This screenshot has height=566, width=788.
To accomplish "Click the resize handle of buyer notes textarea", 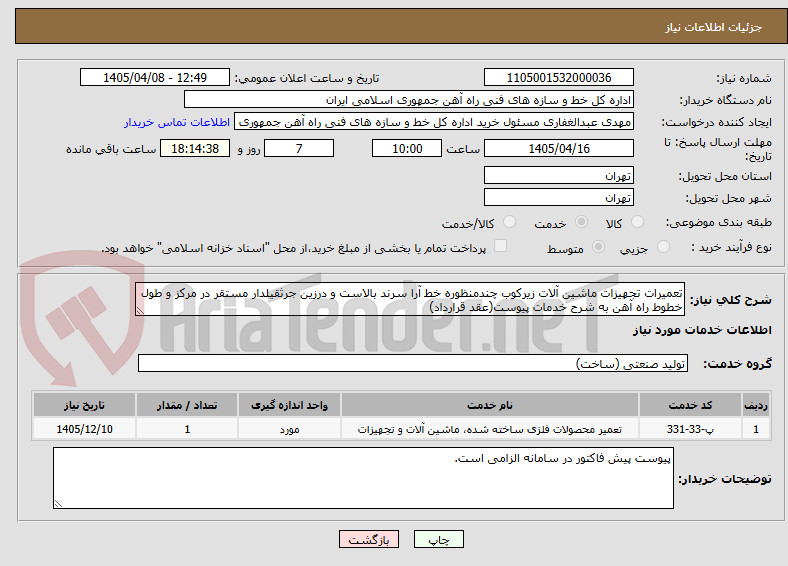I will 58,503.
